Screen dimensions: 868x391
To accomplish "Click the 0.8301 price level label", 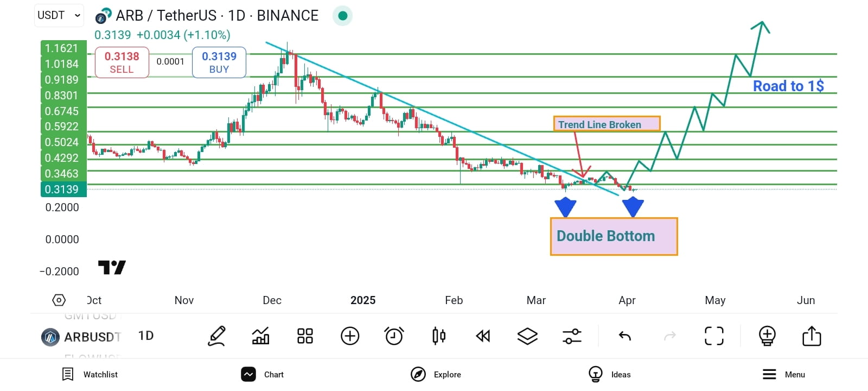I will pos(63,96).
